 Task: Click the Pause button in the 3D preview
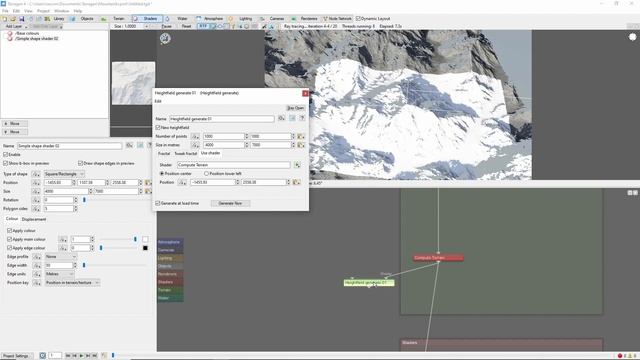point(167,26)
